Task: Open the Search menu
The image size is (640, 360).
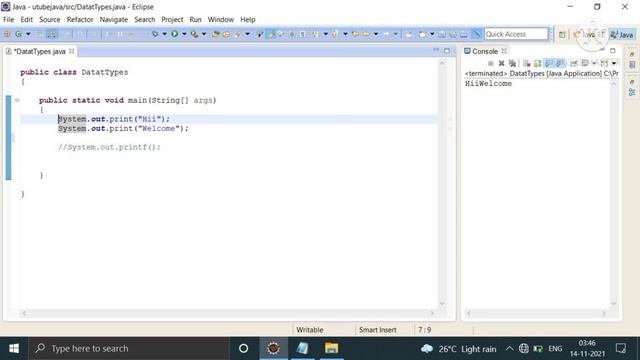Action: pos(144,20)
